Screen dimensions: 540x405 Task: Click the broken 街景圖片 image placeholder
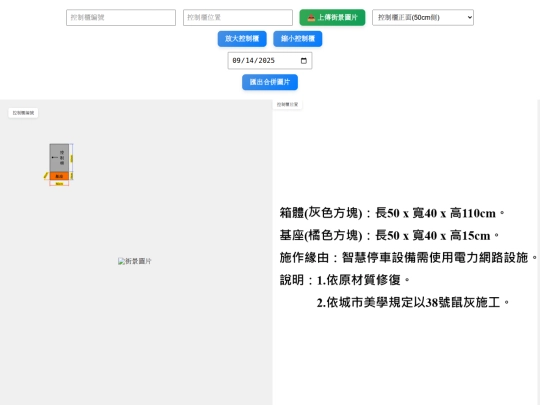[135, 261]
